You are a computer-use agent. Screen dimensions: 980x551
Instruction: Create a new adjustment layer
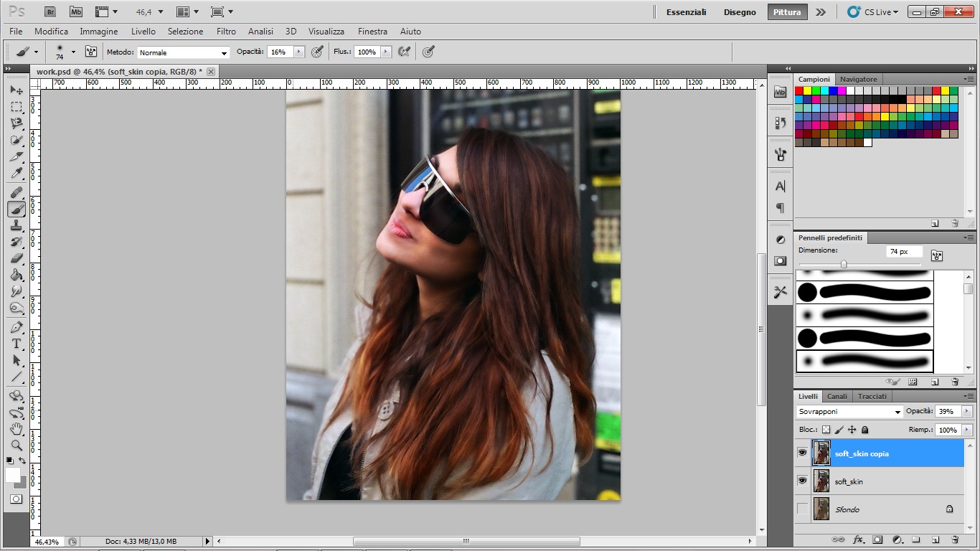pos(897,540)
